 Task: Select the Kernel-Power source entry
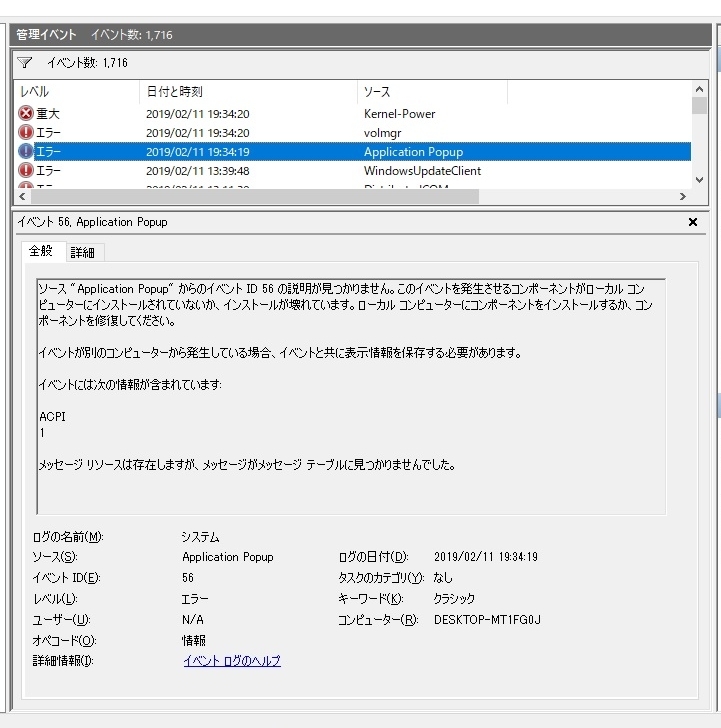click(x=399, y=114)
